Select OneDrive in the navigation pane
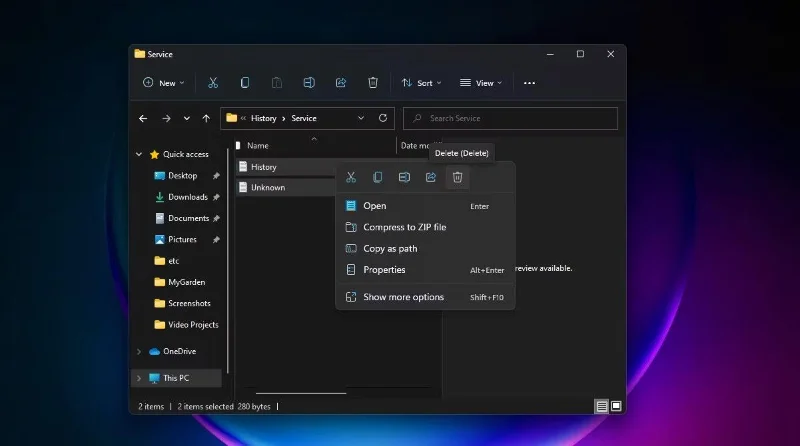 [179, 351]
